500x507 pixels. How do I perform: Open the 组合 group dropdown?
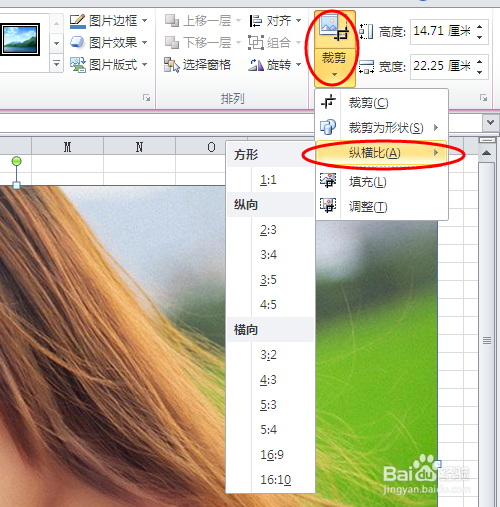point(275,42)
